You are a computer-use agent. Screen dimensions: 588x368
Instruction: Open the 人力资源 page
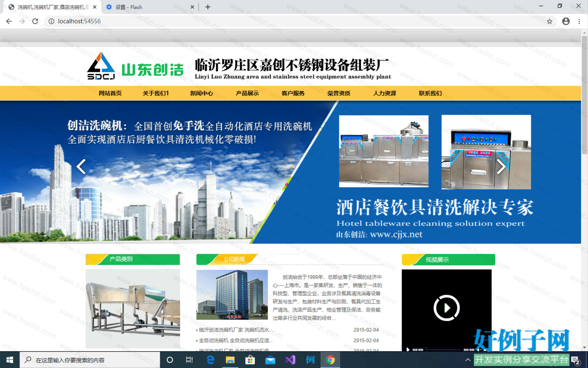pos(385,93)
